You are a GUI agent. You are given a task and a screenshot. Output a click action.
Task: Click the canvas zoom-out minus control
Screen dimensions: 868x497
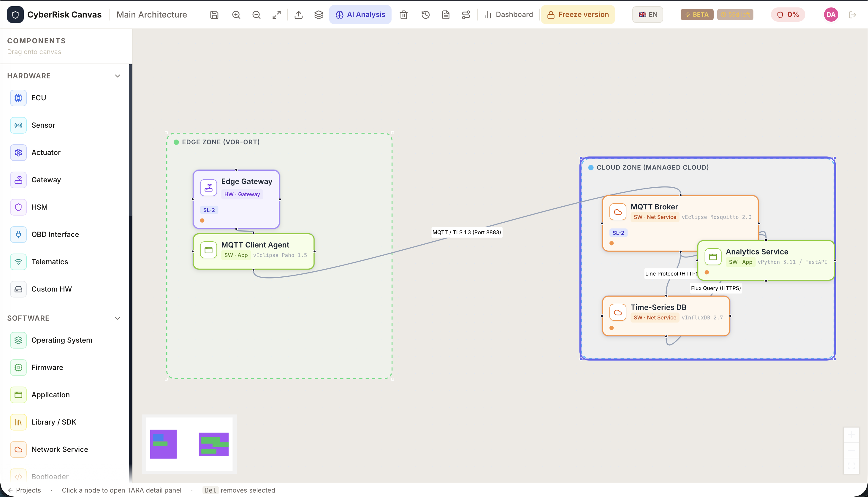(x=851, y=450)
